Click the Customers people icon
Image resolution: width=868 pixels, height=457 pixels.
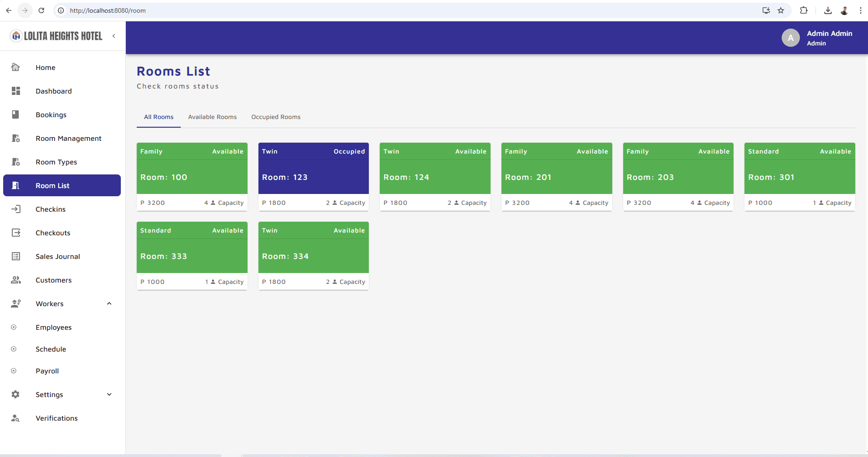click(x=16, y=280)
